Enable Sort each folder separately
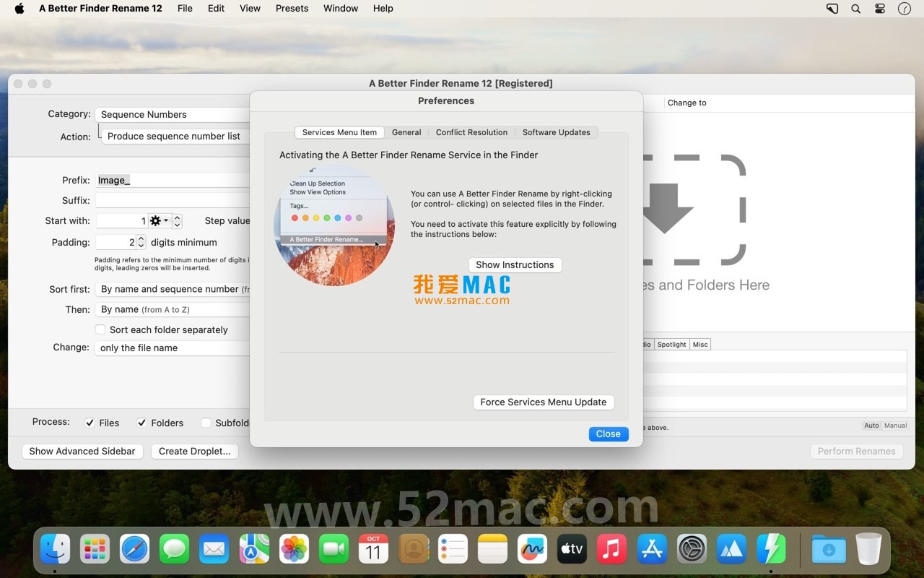The image size is (924, 578). (101, 329)
